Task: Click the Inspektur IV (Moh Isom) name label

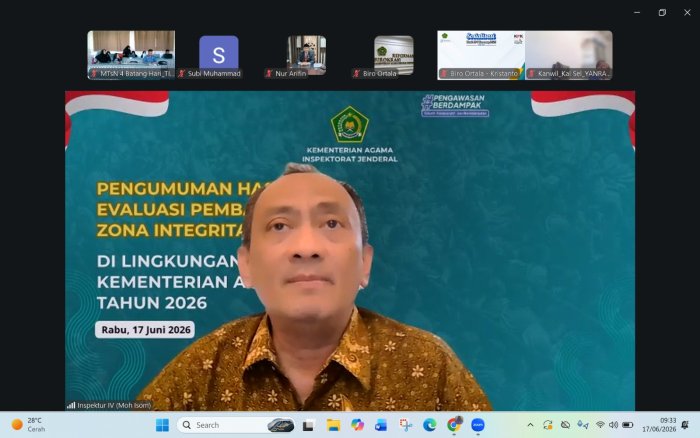Action: [114, 405]
